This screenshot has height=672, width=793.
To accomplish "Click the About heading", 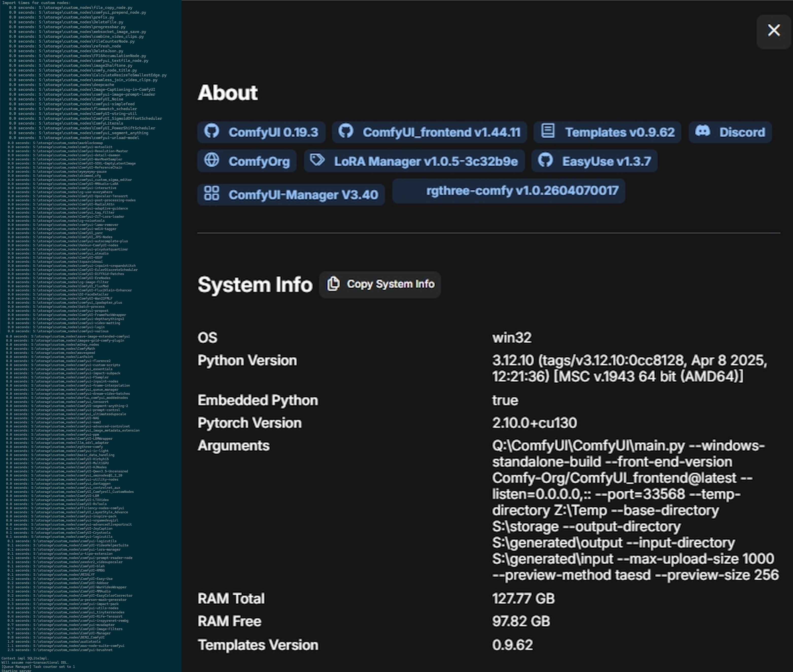I will click(x=227, y=93).
